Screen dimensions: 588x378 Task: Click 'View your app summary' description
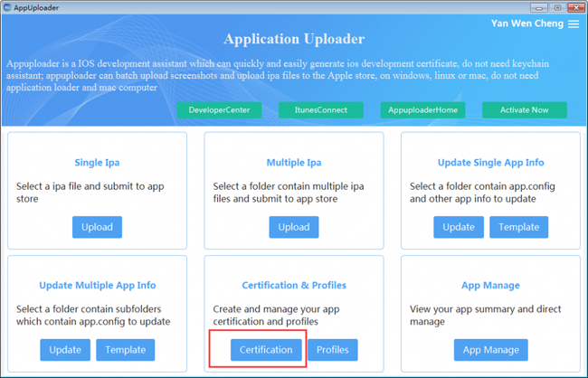(x=485, y=316)
